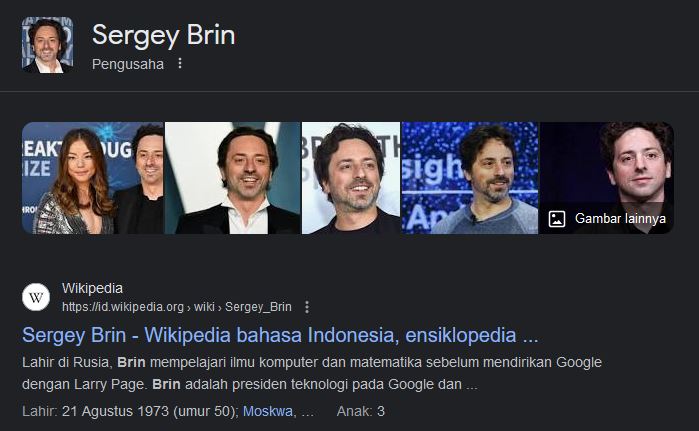Open photo of man in gray sweater

click(x=470, y=178)
